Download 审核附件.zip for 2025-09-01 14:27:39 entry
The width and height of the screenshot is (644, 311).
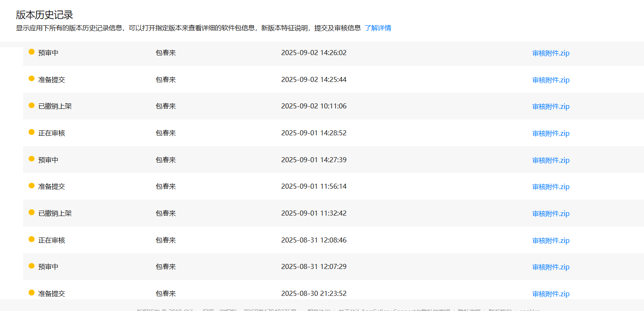(551, 160)
